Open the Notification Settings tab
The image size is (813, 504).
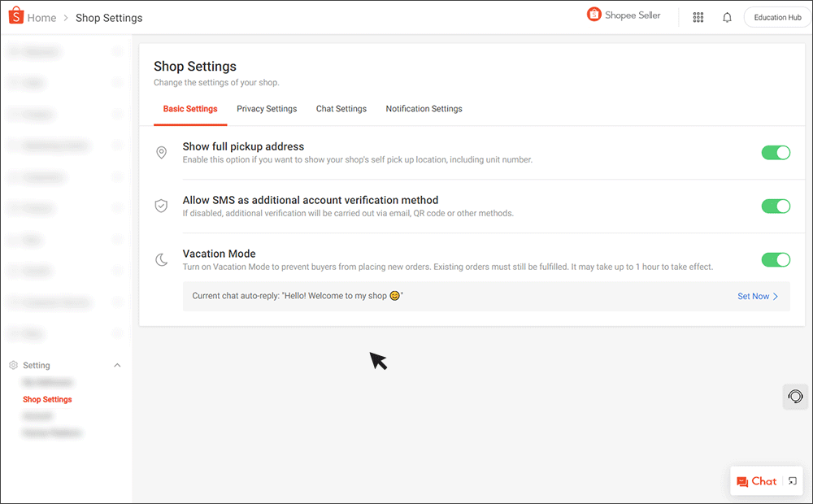click(424, 108)
